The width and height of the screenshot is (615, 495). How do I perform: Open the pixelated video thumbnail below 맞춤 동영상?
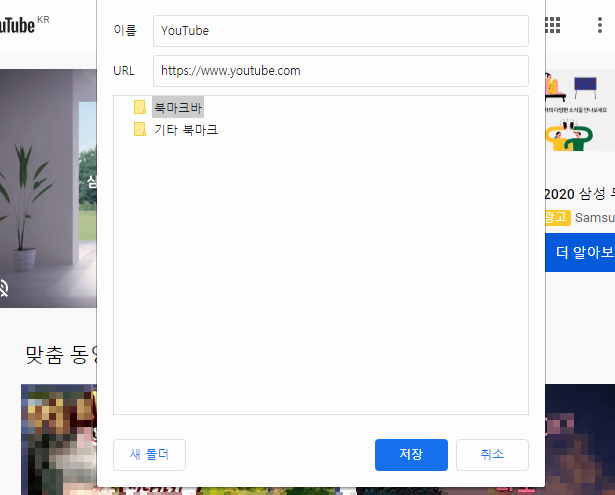pos(59,439)
